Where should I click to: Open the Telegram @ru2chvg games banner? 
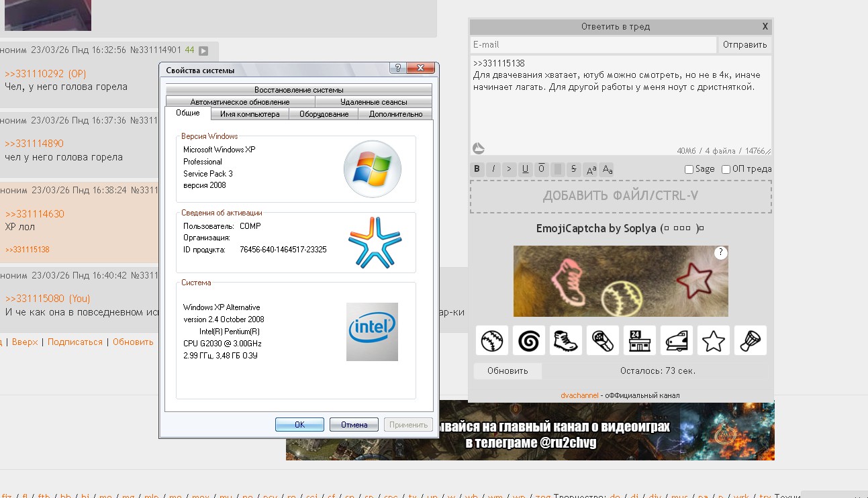click(530, 431)
